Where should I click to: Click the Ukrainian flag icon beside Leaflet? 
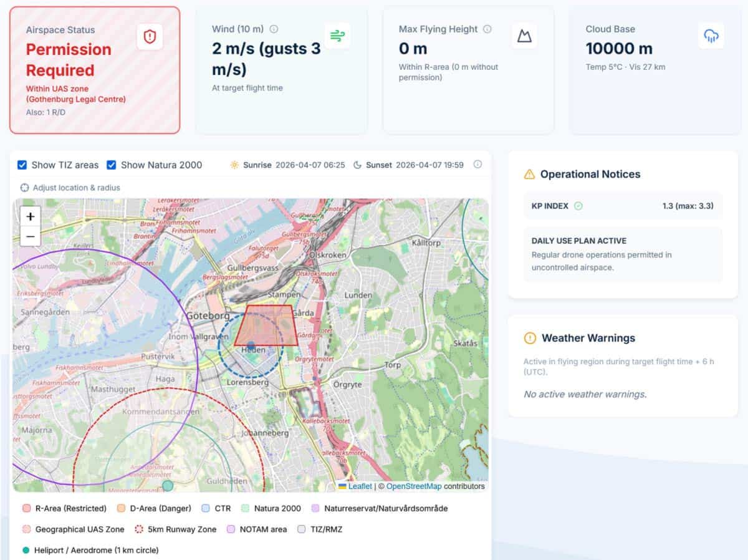click(x=342, y=486)
